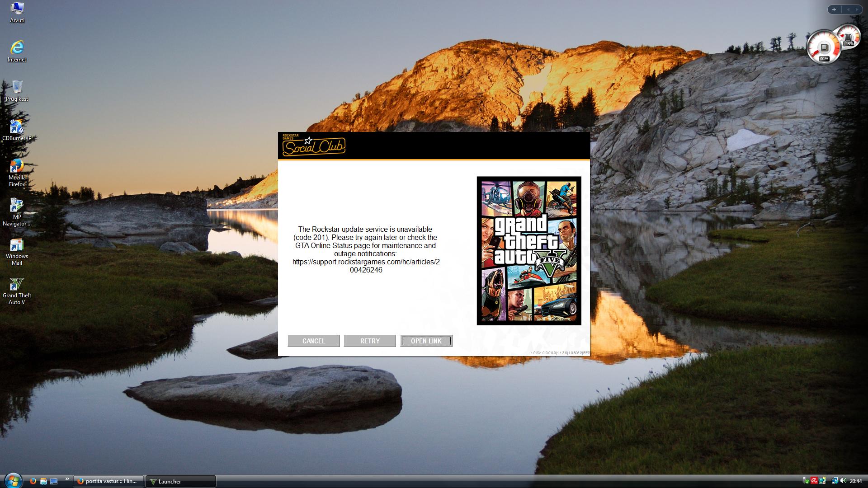Select the CDBurnerXP desktop shortcut
Image resolution: width=868 pixels, height=488 pixels.
pos(17,130)
